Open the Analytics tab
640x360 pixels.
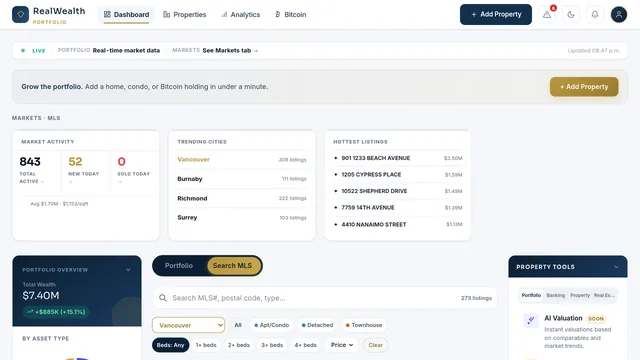click(x=240, y=15)
